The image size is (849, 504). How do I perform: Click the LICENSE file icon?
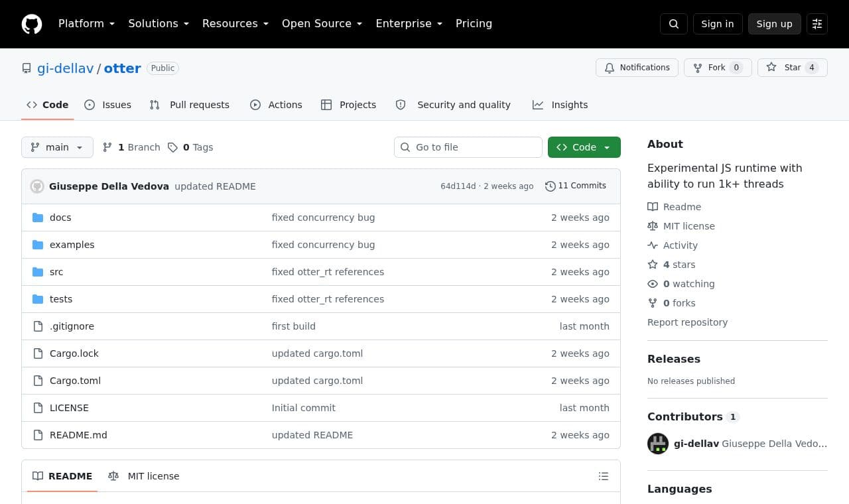(x=38, y=408)
